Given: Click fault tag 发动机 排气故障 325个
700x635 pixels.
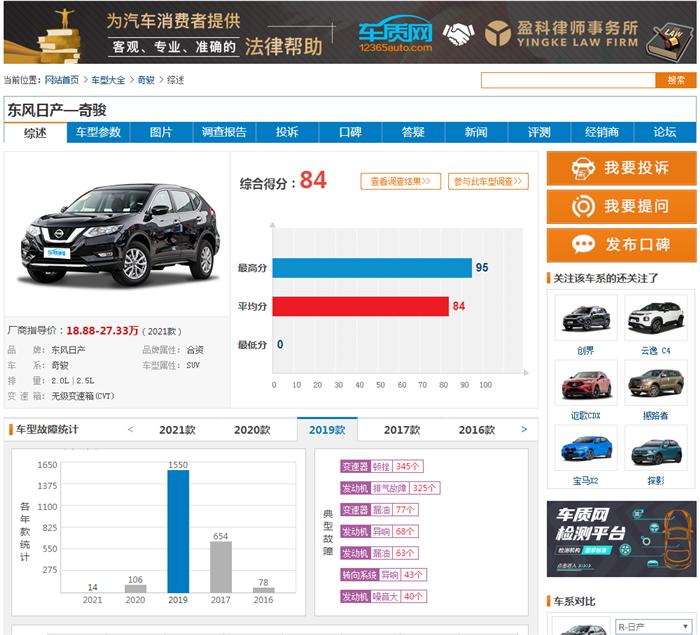Looking at the screenshot, I should [390, 488].
